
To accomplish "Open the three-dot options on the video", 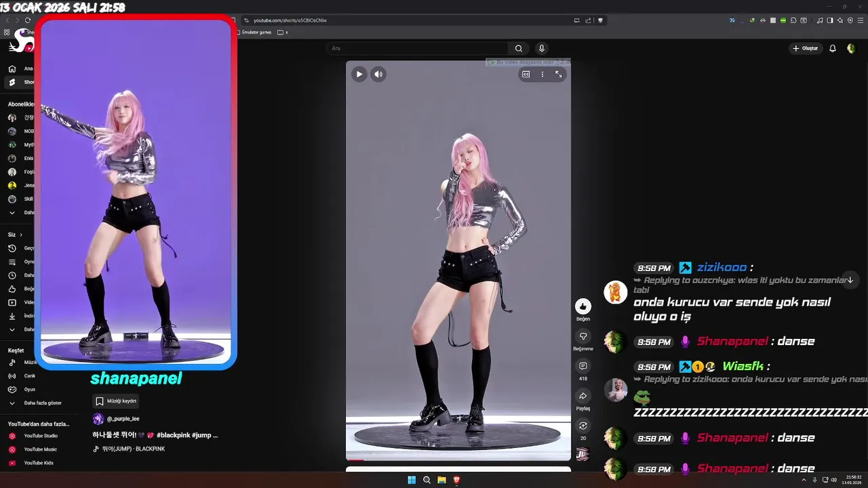I will tap(542, 75).
